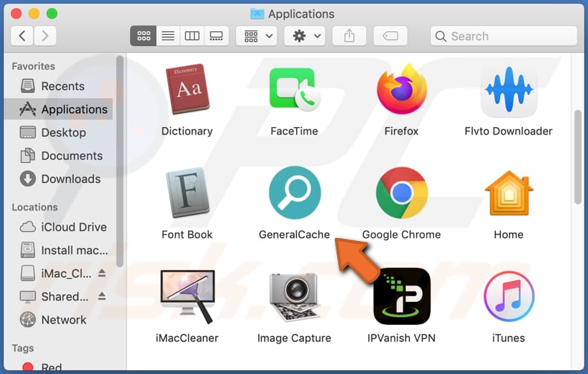Select the IPVanish VPN app icon
The width and height of the screenshot is (588, 374).
point(402,297)
